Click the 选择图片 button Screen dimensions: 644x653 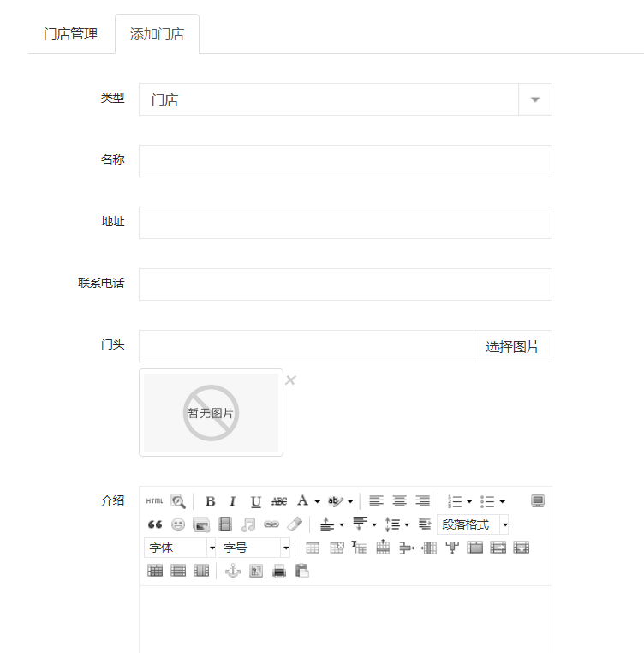[x=513, y=346]
